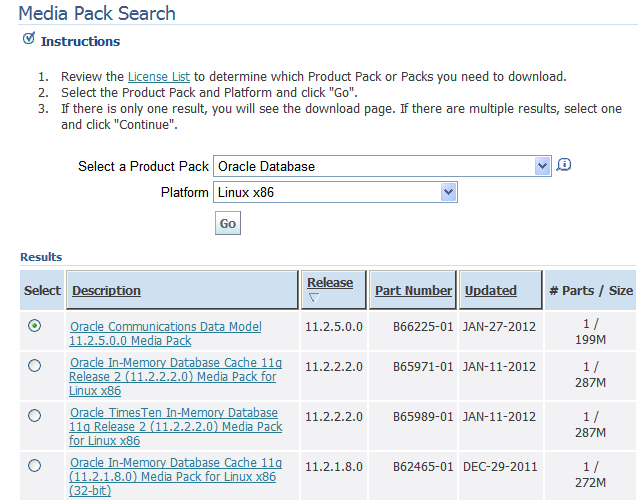Open Oracle Communications Data Model Media Pack link
The width and height of the screenshot is (639, 501).
(165, 333)
